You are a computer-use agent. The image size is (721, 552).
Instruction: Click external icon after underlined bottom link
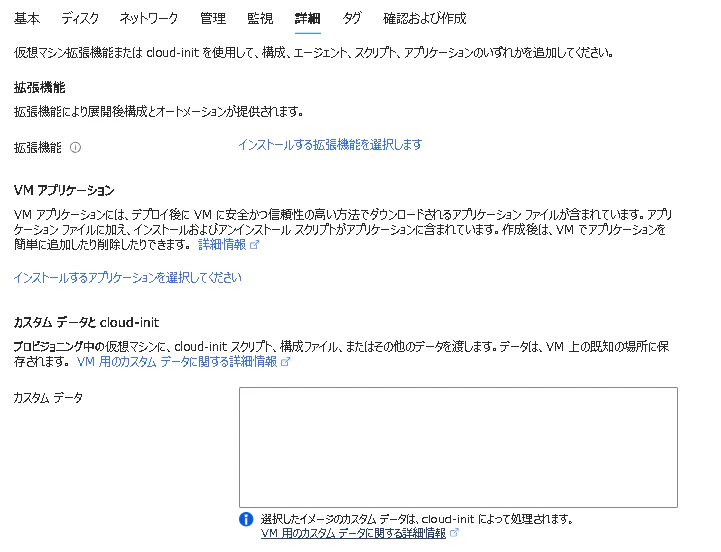point(454,533)
